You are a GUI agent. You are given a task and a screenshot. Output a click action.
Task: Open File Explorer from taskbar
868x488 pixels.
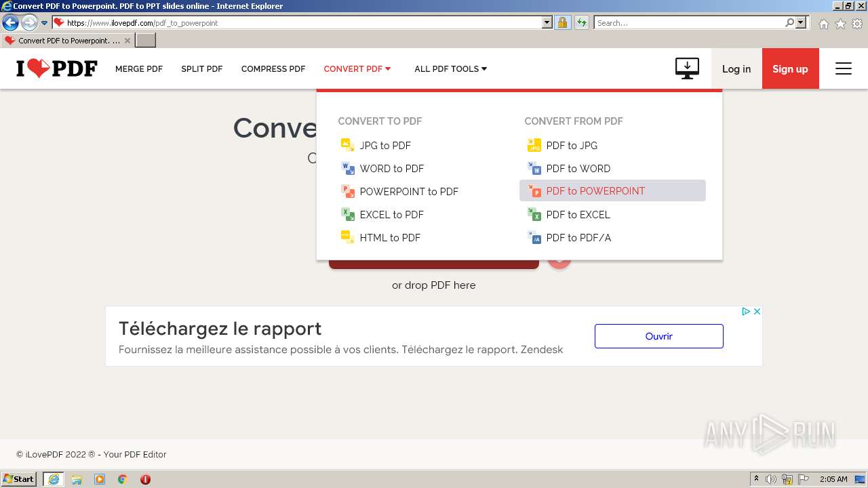coord(77,479)
